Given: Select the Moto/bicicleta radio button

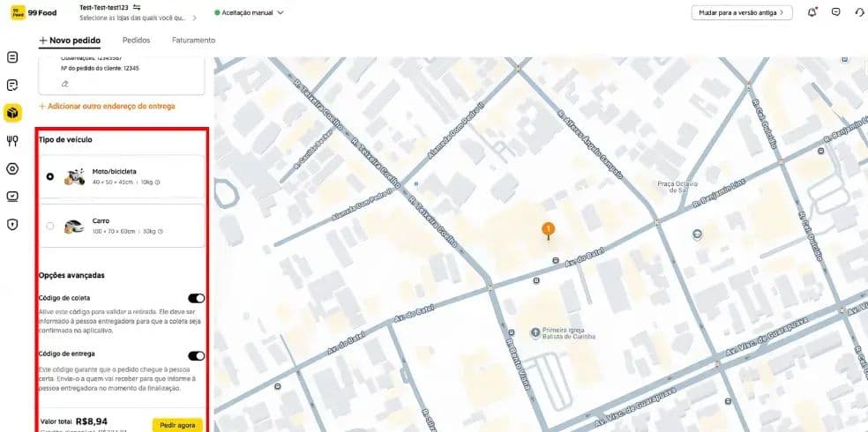Looking at the screenshot, I should coord(50,176).
